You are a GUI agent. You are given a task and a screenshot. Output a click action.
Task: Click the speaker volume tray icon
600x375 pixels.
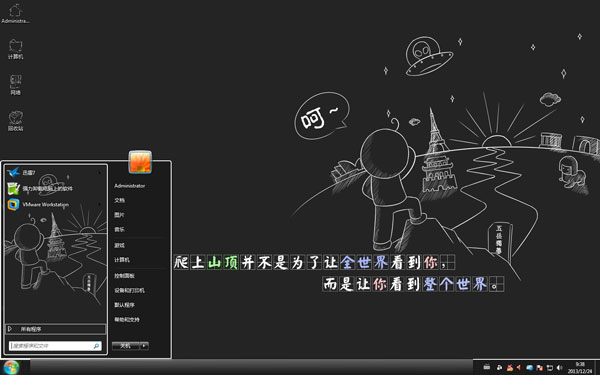[559, 368]
